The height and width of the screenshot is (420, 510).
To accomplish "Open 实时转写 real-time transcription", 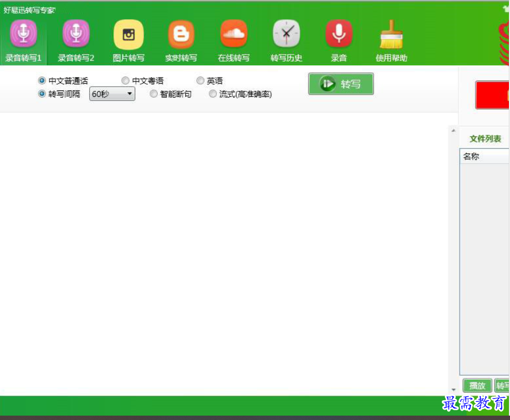I will click(x=181, y=38).
